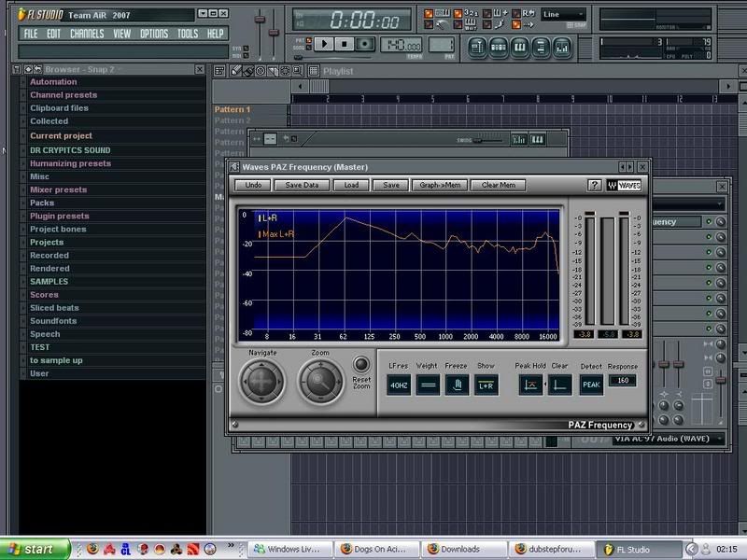Toggle the Freeze hand icon button

point(457,384)
